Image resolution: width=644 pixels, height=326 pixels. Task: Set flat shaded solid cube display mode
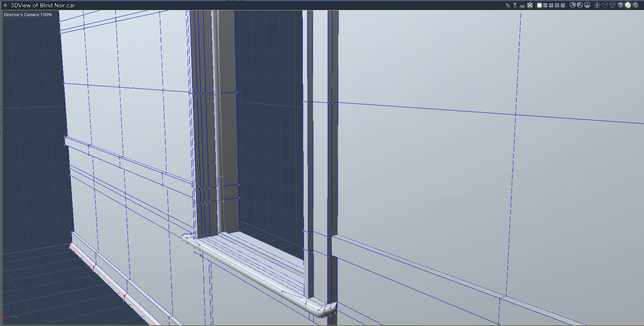coord(620,5)
